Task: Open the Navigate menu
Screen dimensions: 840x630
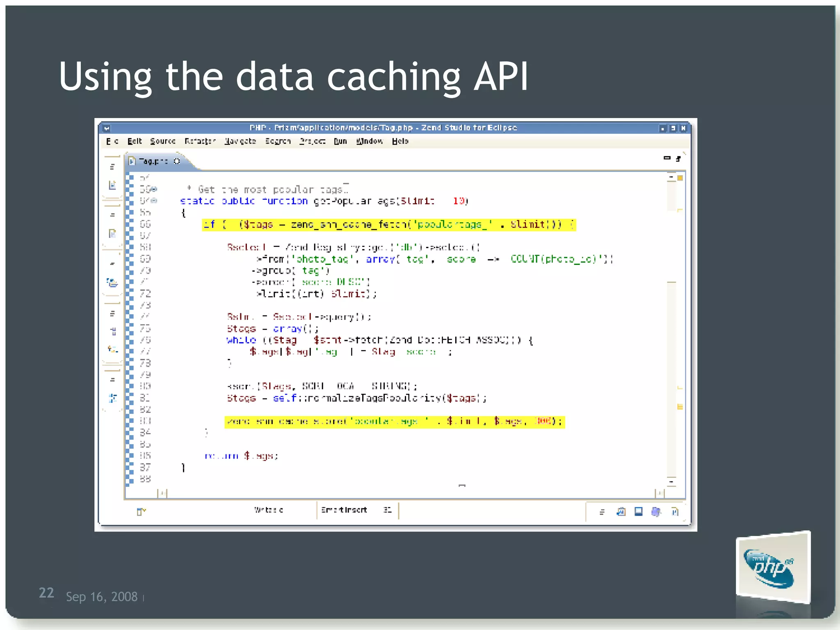Action: [x=240, y=141]
